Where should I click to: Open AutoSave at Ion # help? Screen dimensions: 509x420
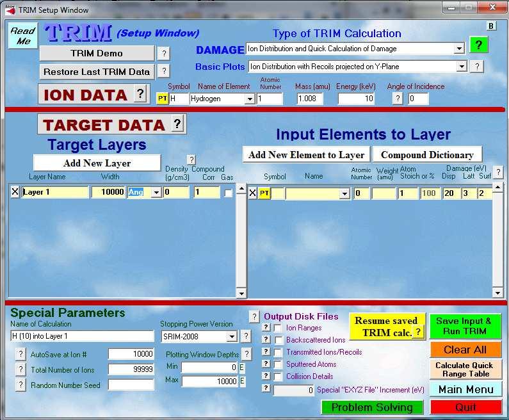(x=20, y=354)
